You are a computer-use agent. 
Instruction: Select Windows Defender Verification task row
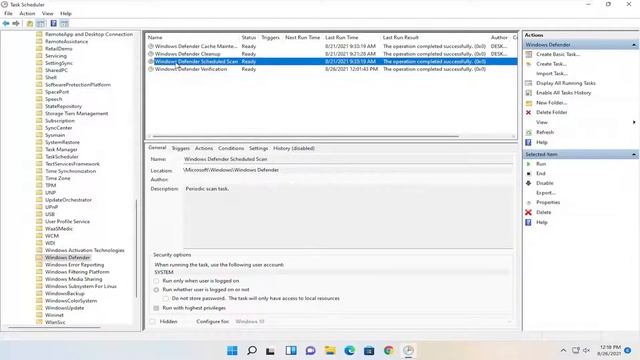(331, 69)
